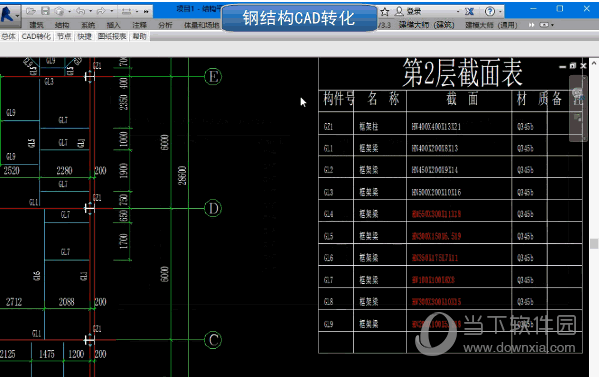This screenshot has width=600, height=377.
Task: Switch to the 建筑 ribbon tab
Action: [36, 25]
